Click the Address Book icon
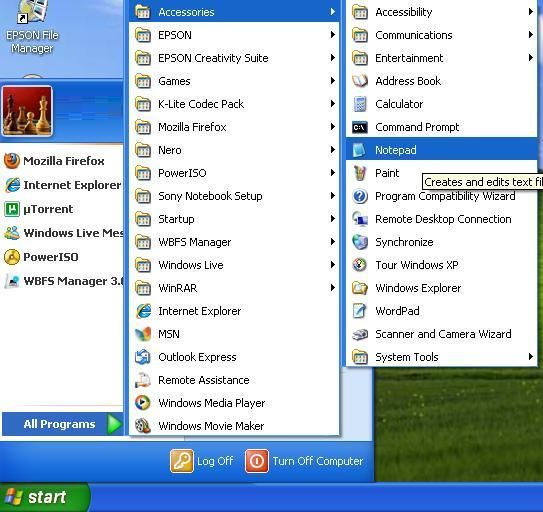This screenshot has height=512, width=543. pos(359,81)
